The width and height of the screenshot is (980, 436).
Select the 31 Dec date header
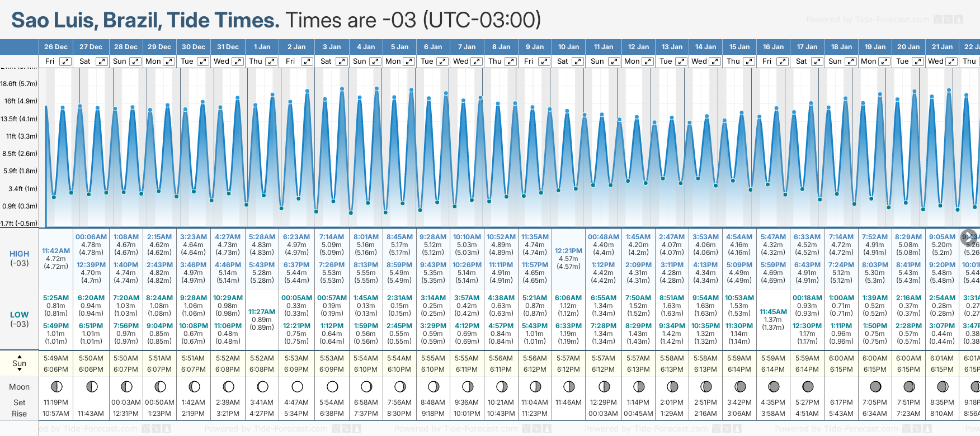228,47
